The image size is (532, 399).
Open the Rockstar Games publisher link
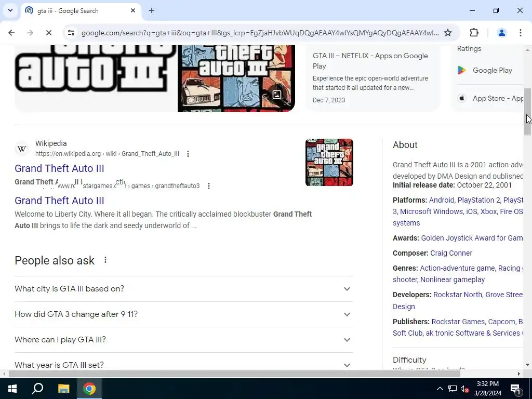point(458,322)
